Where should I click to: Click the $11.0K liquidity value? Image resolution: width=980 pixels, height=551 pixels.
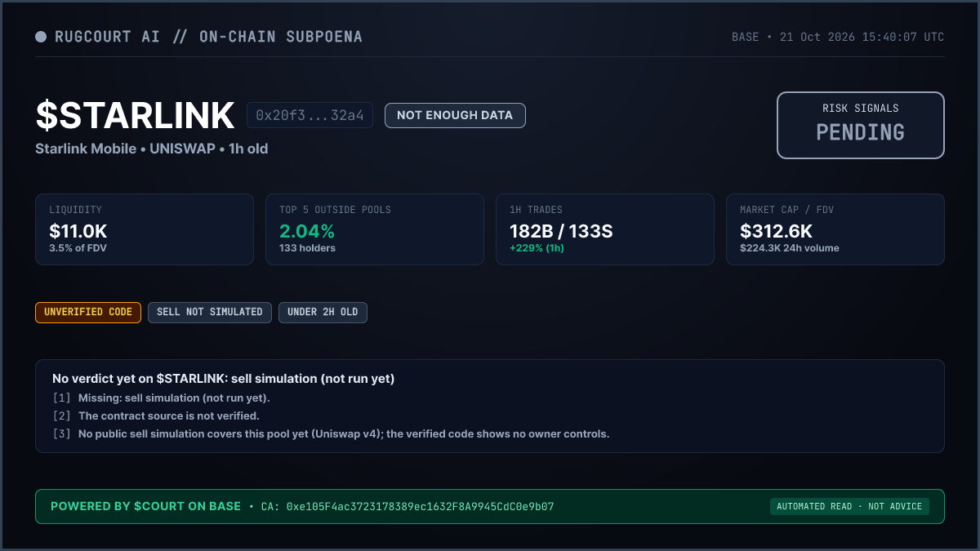pos(78,231)
